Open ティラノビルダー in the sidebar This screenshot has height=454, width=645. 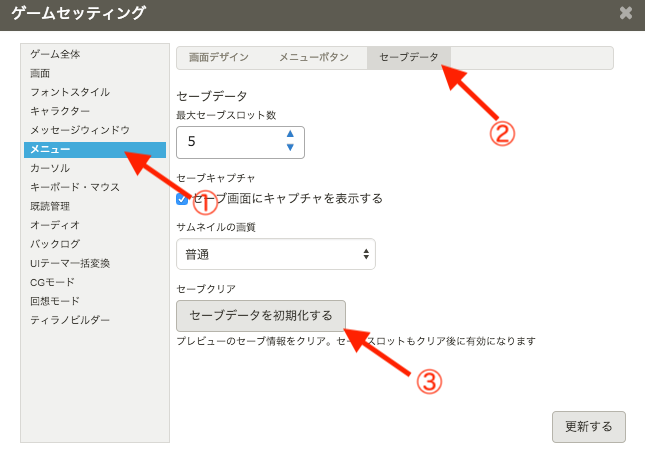click(x=70, y=320)
